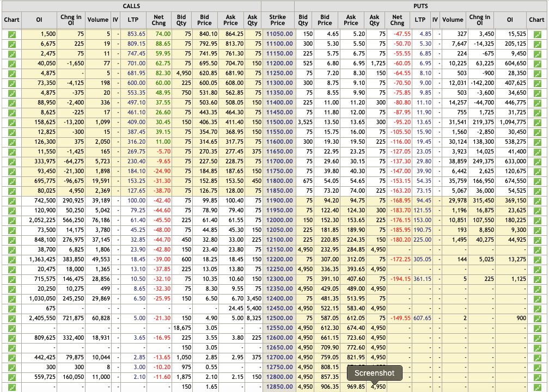Open puts chart icon for strike 11500.00
The image size is (549, 392).
(x=537, y=122)
